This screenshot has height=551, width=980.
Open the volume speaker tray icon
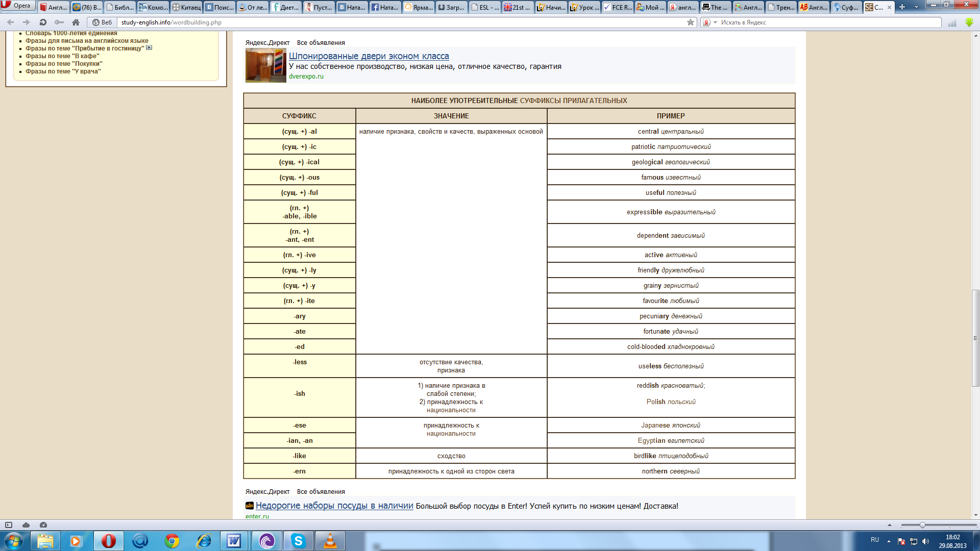pos(926,541)
